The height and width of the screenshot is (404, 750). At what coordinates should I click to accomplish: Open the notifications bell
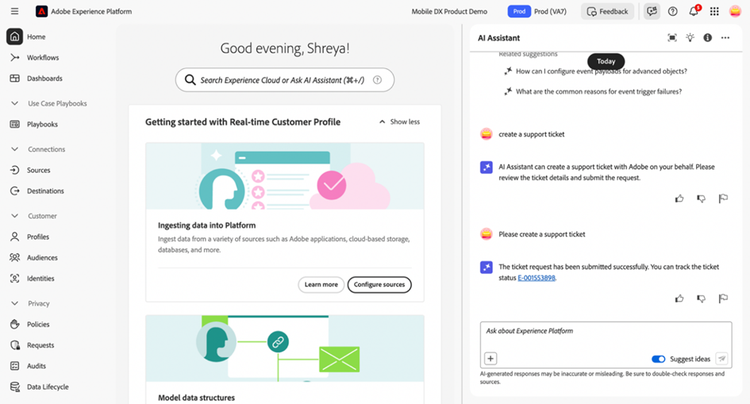[694, 11]
